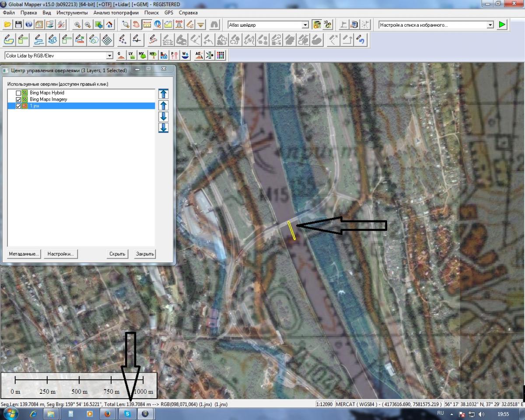
Task: Expand the Color Lidar by RGB/Elev dropdown
Action: coord(110,56)
